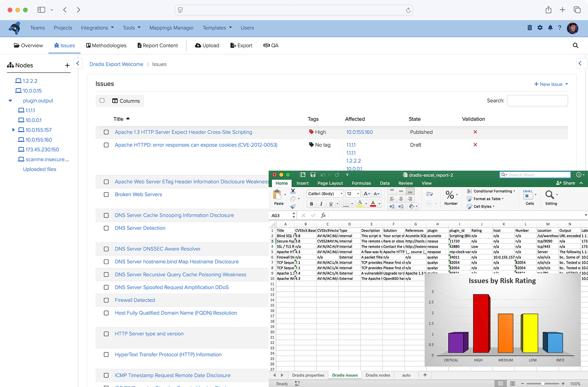Open the Broken Web Servers issue
The height and width of the screenshot is (387, 588).
[138, 194]
